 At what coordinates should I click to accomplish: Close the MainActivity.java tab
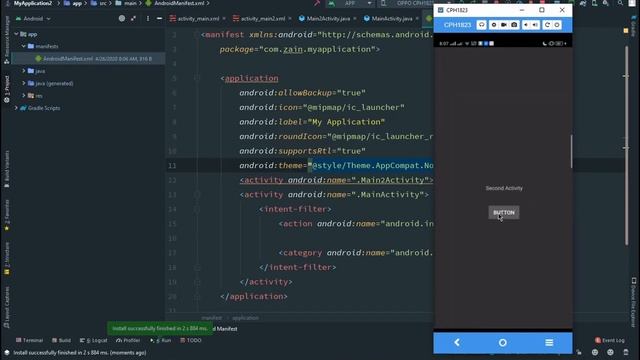[417, 18]
